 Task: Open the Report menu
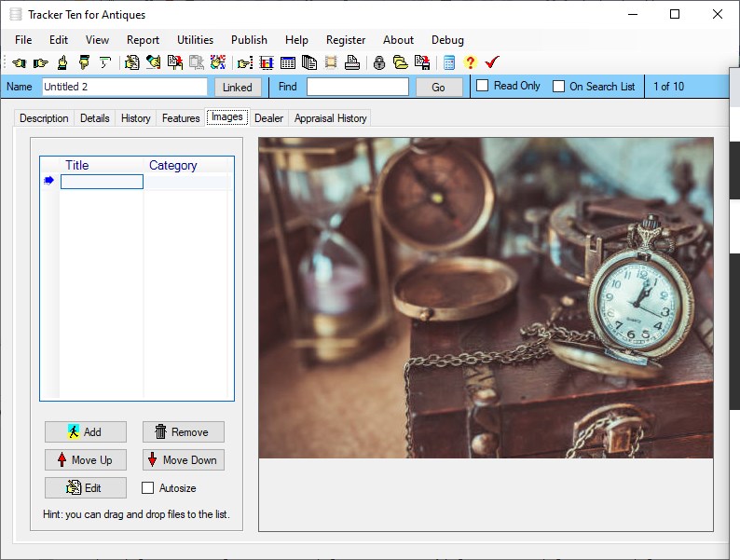point(143,40)
